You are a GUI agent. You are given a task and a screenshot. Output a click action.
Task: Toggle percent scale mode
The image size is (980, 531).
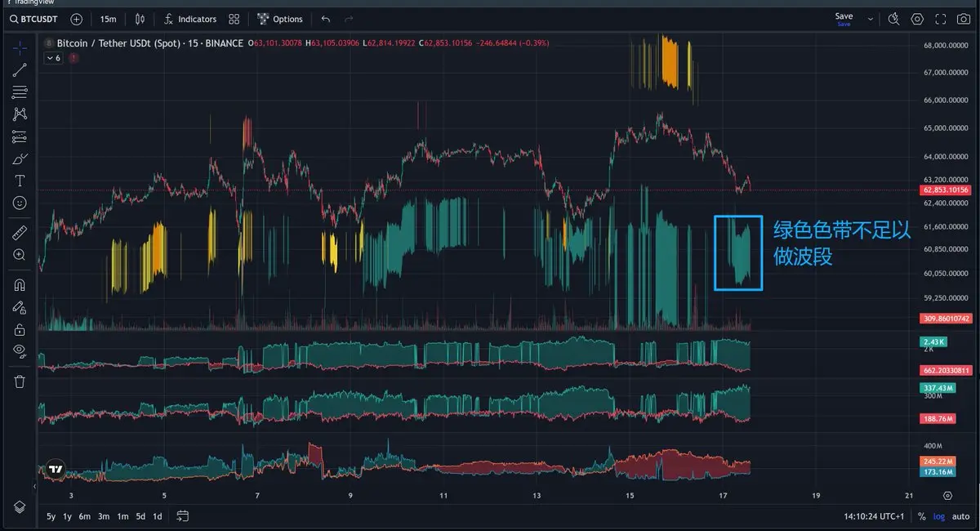tap(922, 516)
